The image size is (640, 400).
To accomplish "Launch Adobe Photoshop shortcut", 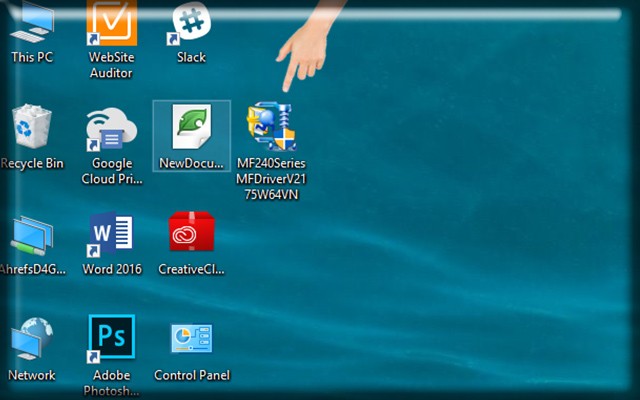I will pyautogui.click(x=111, y=338).
